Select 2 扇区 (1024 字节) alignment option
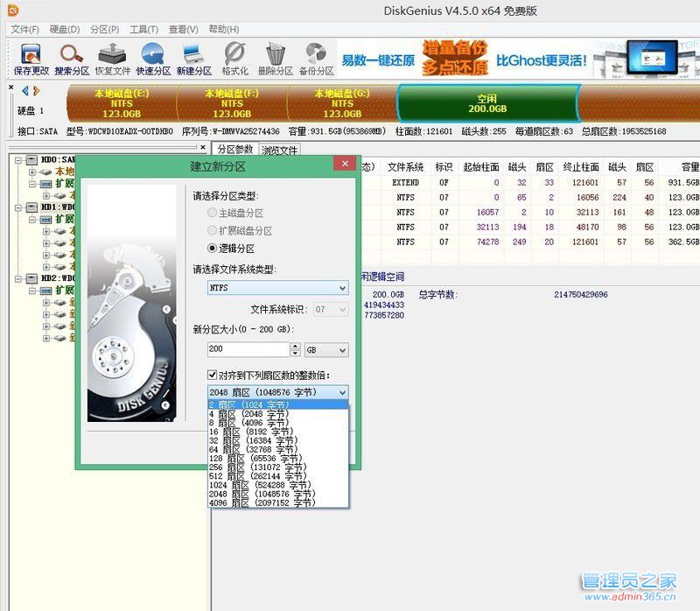The image size is (700, 611). coord(277,404)
